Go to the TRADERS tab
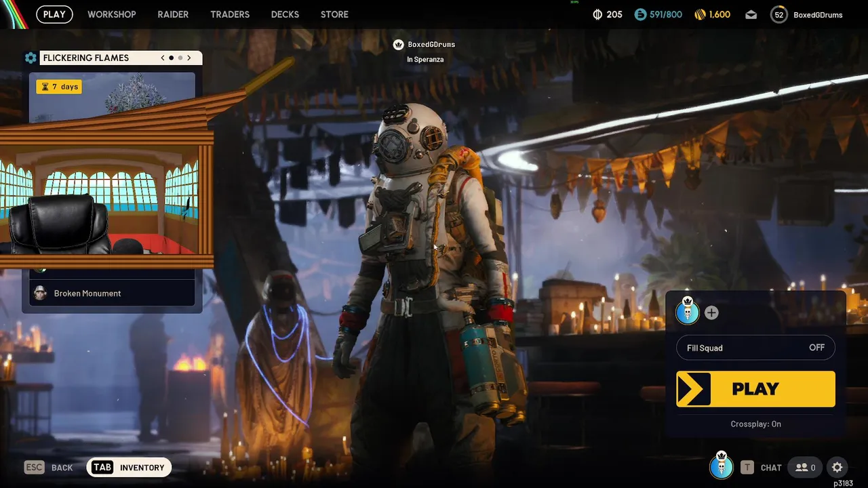This screenshot has width=868, height=488. tap(230, 14)
